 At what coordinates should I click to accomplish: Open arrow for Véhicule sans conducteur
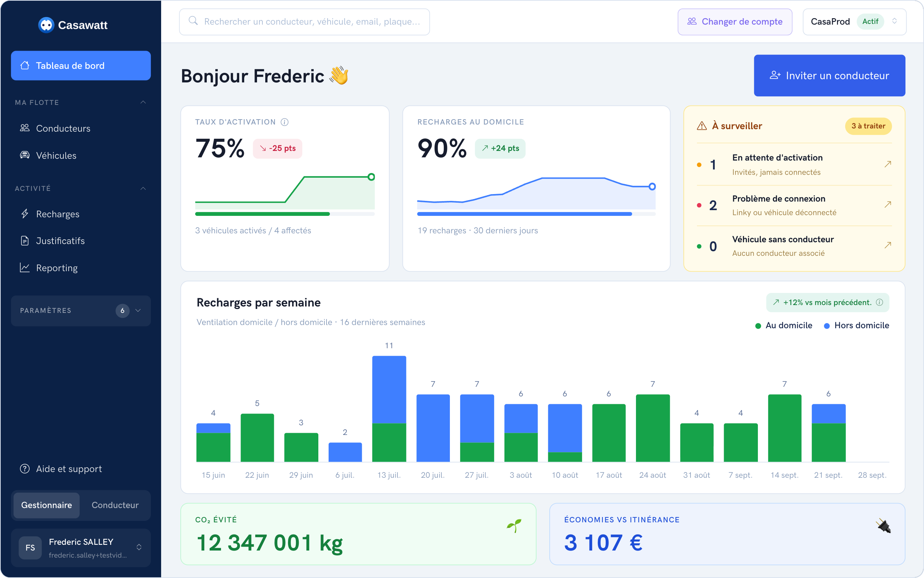[888, 245]
